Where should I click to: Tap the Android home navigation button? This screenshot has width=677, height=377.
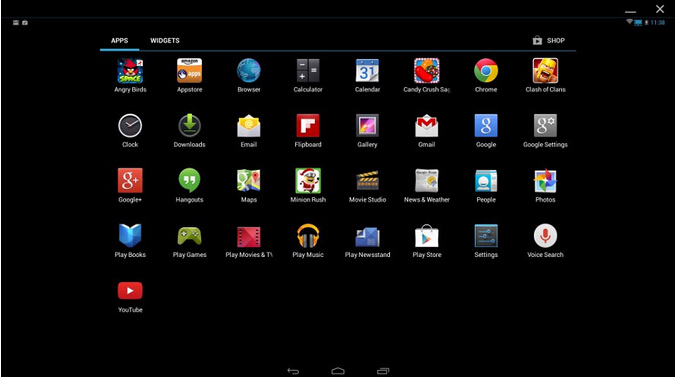tap(338, 371)
